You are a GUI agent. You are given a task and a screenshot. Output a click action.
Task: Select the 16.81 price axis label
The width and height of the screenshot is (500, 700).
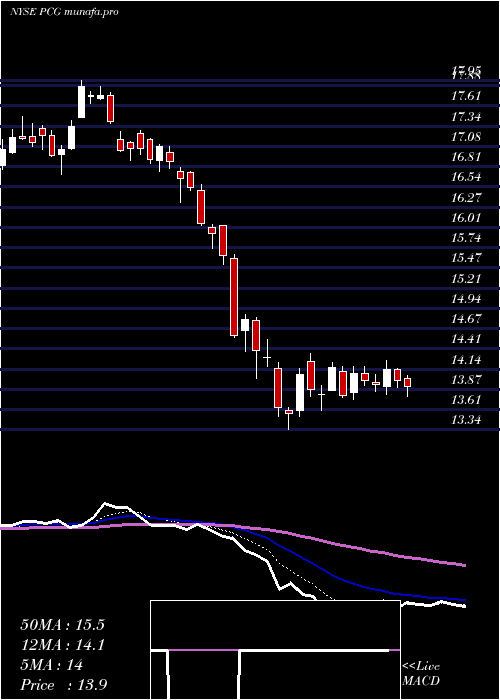[x=466, y=157]
